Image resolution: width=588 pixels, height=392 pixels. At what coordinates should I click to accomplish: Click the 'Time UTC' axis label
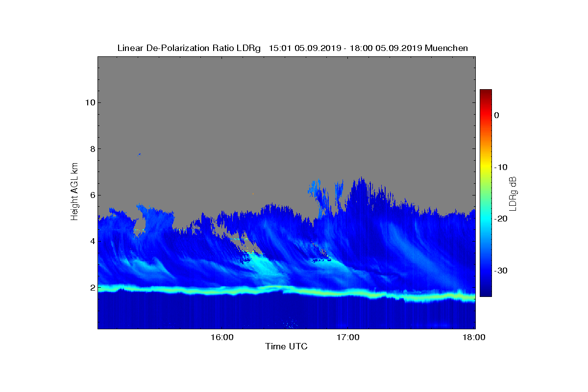(286, 347)
